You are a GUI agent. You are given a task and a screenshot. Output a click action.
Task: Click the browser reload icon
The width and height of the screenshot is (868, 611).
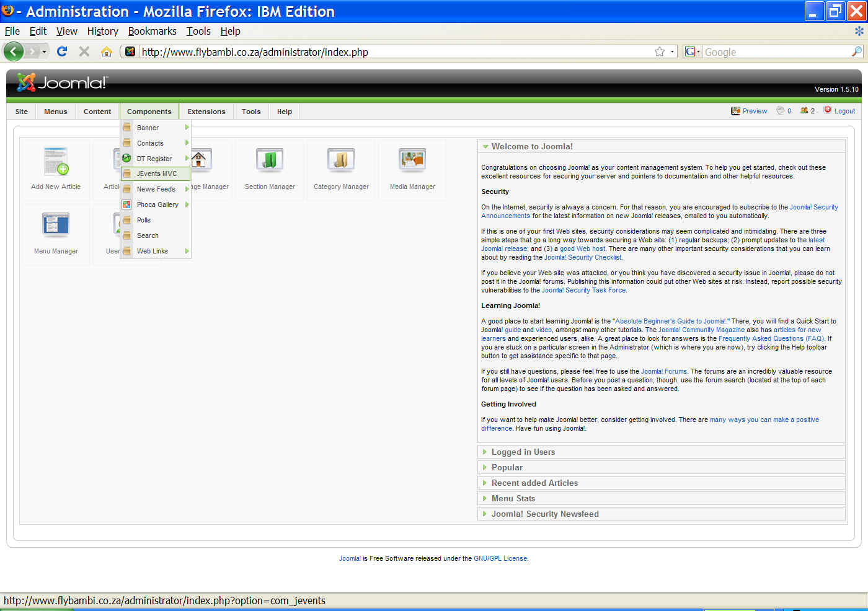tap(62, 51)
